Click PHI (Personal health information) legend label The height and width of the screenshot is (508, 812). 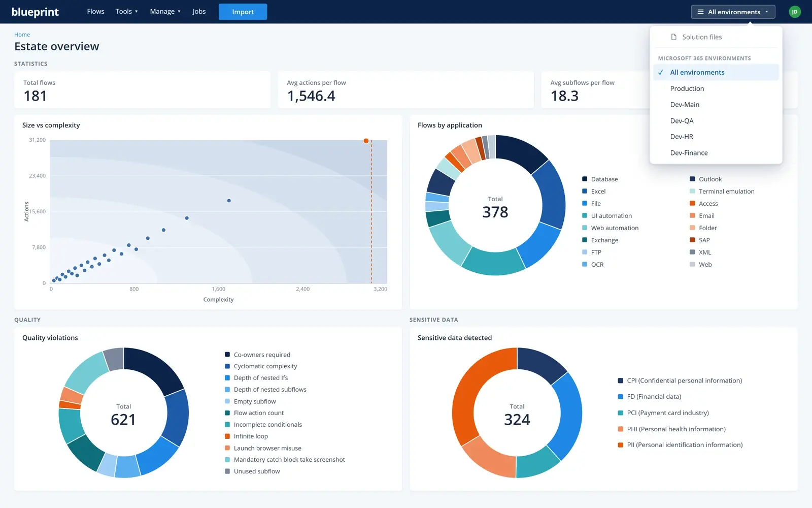click(676, 429)
